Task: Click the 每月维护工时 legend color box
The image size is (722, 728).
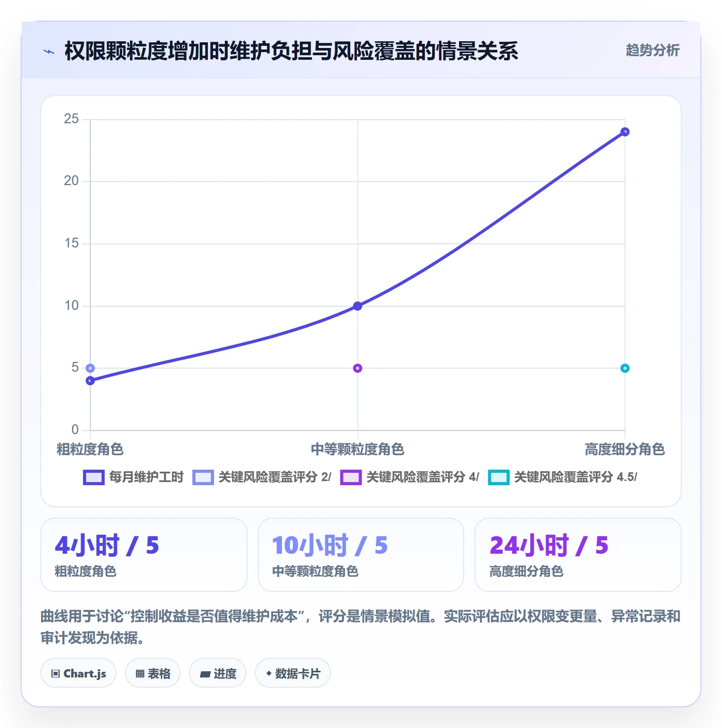Action: click(94, 477)
